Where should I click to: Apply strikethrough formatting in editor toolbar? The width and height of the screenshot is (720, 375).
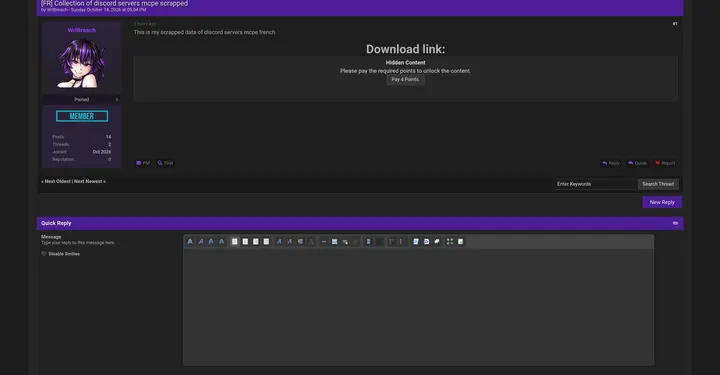coord(222,241)
